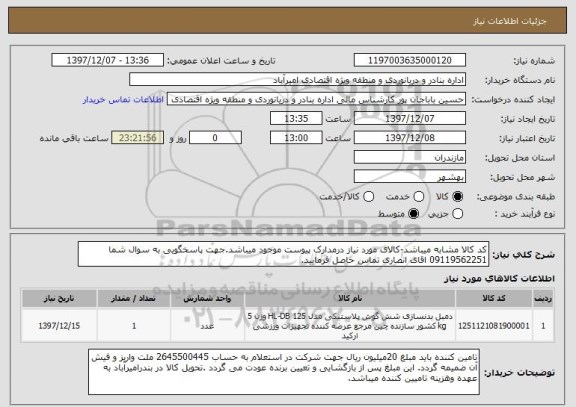Click the کد کالا column header
Screen dimensions: 576x407
point(494,298)
